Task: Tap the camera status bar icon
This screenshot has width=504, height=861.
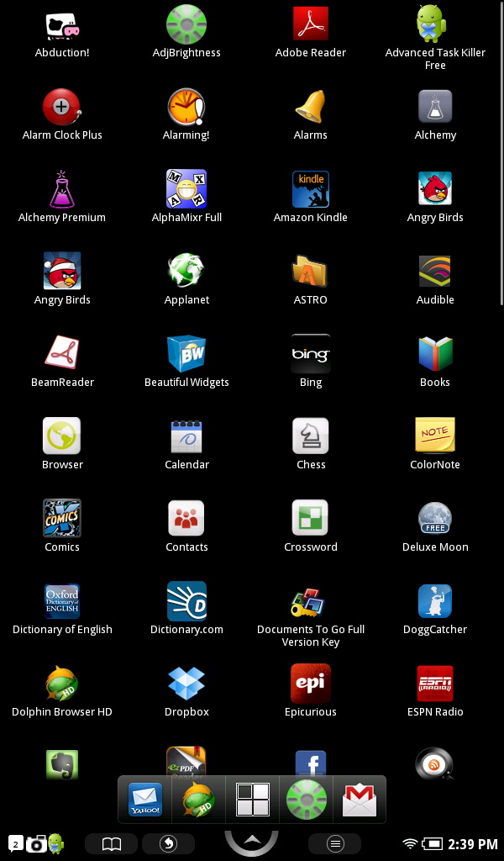Action: [x=37, y=843]
